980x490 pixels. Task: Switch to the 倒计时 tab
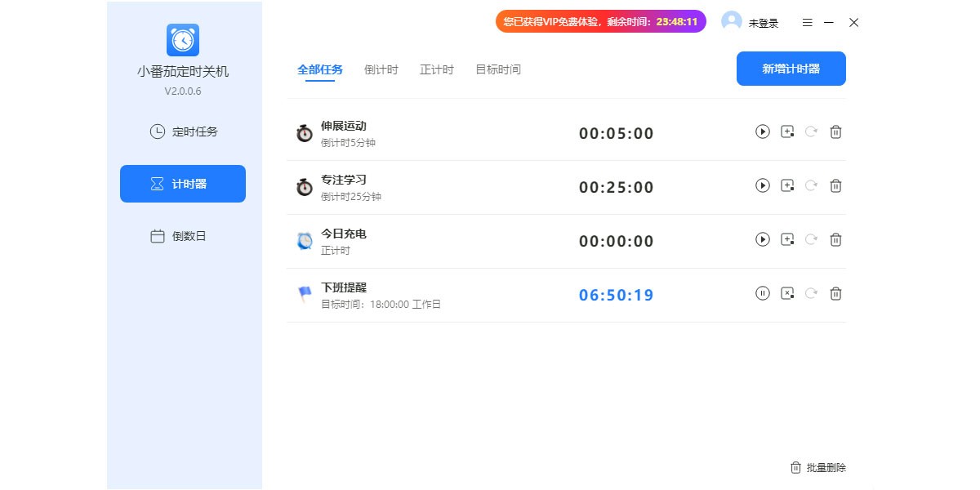point(381,69)
